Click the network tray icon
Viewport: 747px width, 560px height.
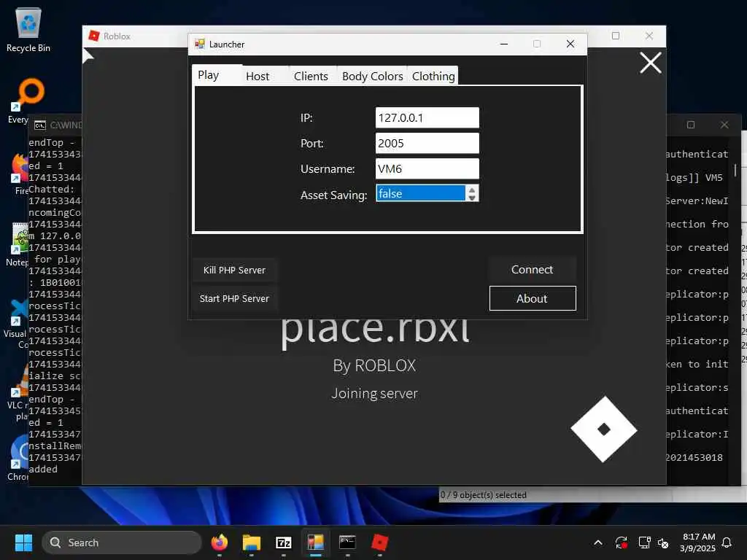(644, 542)
